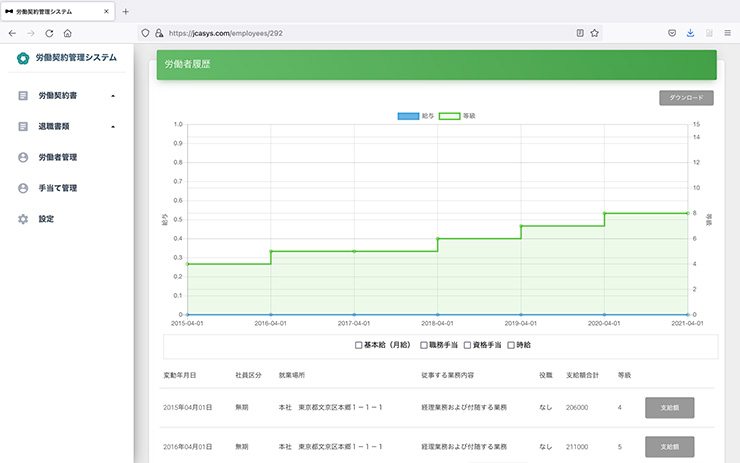This screenshot has height=463, width=740.
Task: Click the 手当て管理 person icon
Action: (23, 188)
